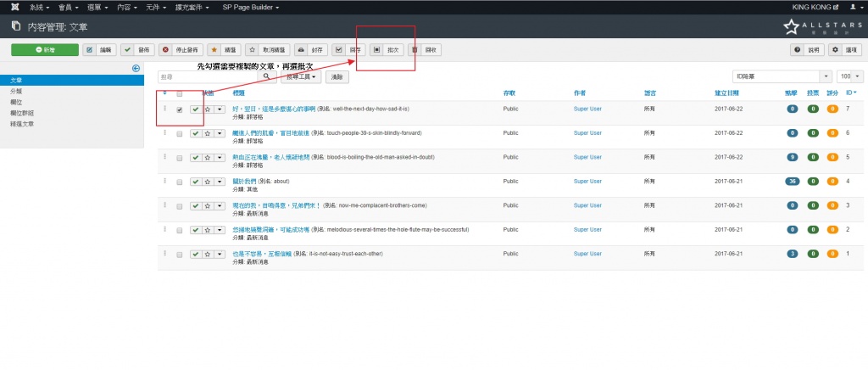Toggle featured star on the first article

pyautogui.click(x=207, y=109)
